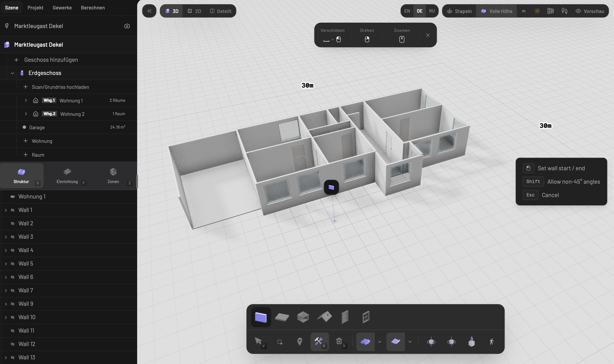This screenshot has width=614, height=364.
Task: Close the navigation hints panel
Action: pos(428,35)
